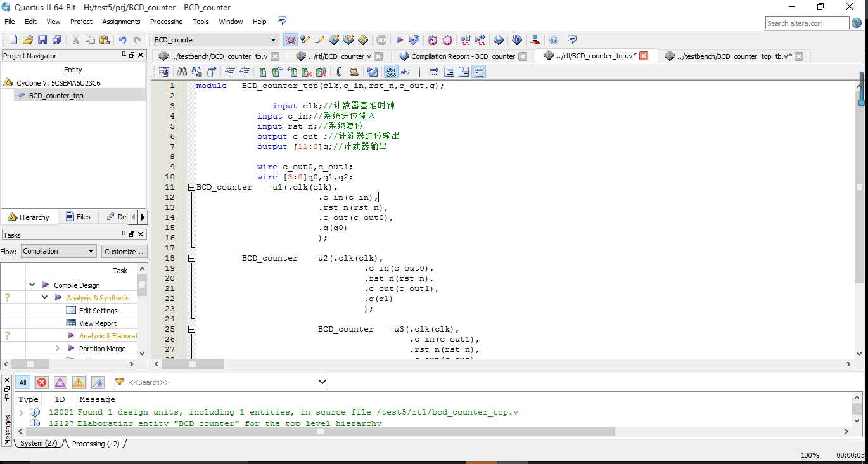Open the project revision BCD_counter dropdown
Screen dimensions: 868x464
pyautogui.click(x=273, y=40)
